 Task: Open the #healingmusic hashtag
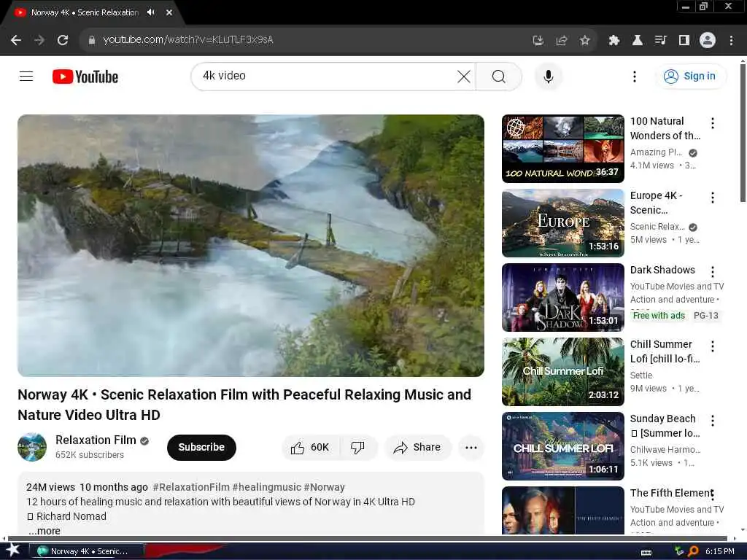pos(266,487)
